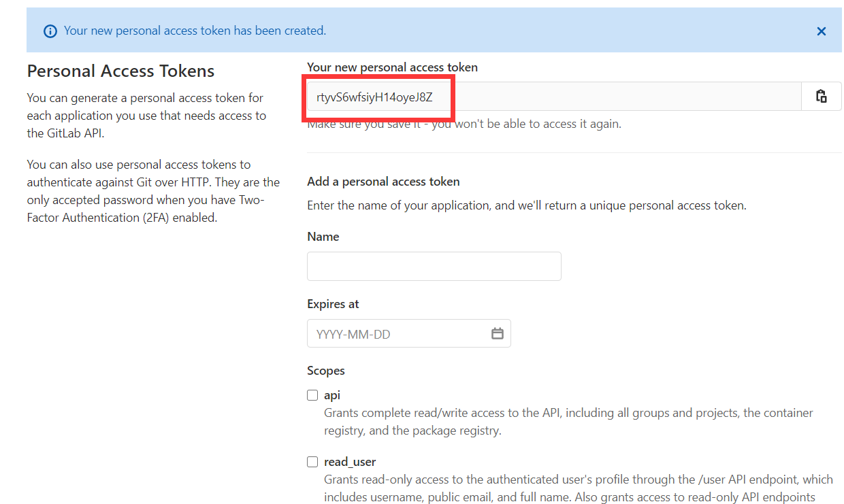Click the "Your new personal access token" label
Image resolution: width=844 pixels, height=504 pixels.
coord(392,67)
